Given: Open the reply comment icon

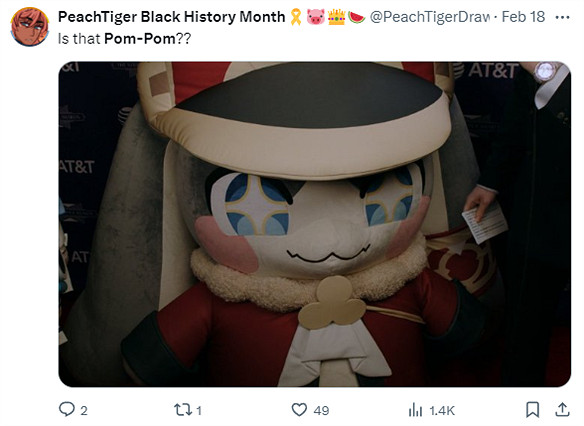Looking at the screenshot, I should pos(67,409).
